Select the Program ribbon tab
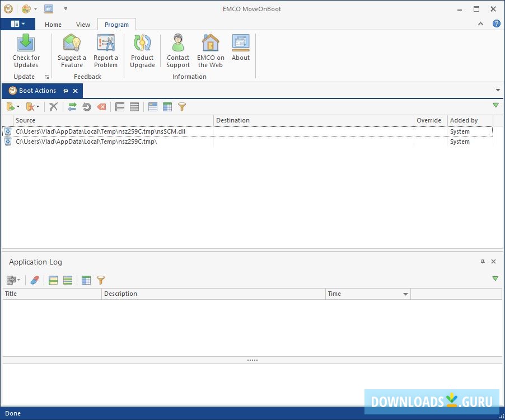The image size is (505, 420). pos(116,25)
